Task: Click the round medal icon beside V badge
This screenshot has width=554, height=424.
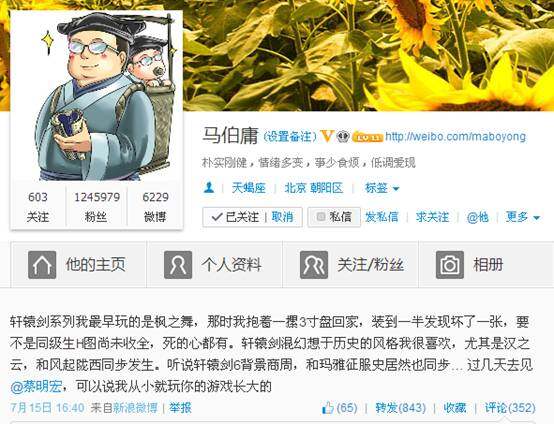Action: [x=343, y=136]
